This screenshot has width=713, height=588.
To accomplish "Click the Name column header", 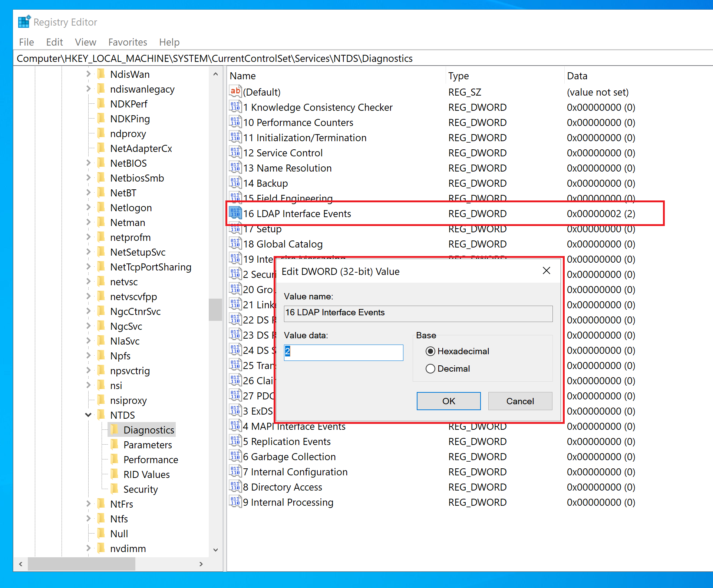I will click(336, 76).
